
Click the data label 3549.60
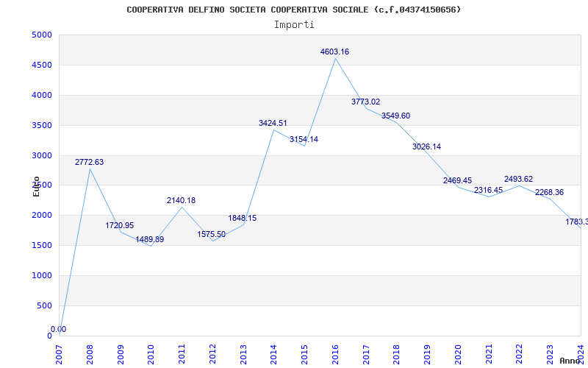click(x=396, y=116)
